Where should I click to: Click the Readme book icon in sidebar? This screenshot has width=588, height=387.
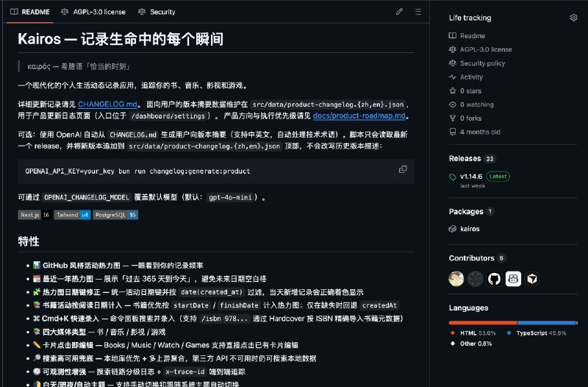[x=453, y=35]
